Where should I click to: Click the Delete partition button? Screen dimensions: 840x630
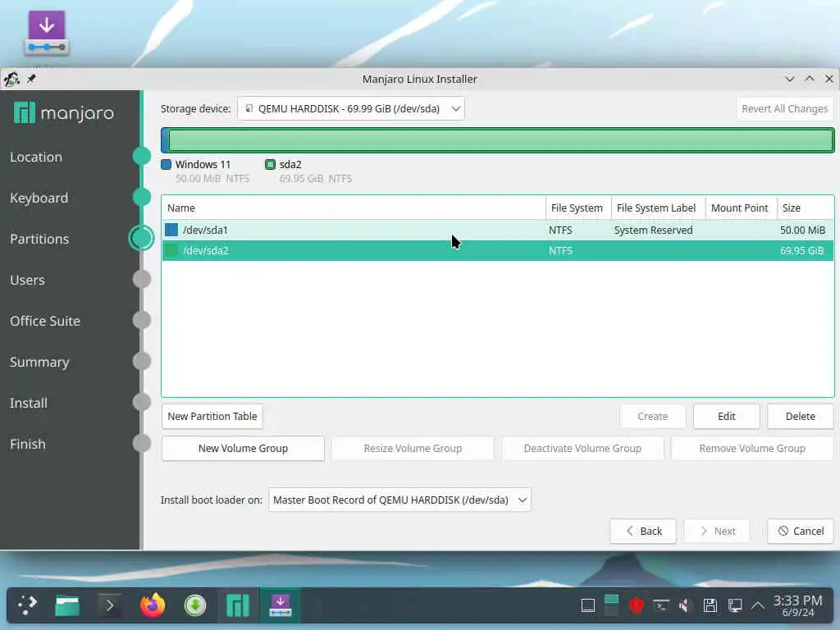[x=801, y=416]
